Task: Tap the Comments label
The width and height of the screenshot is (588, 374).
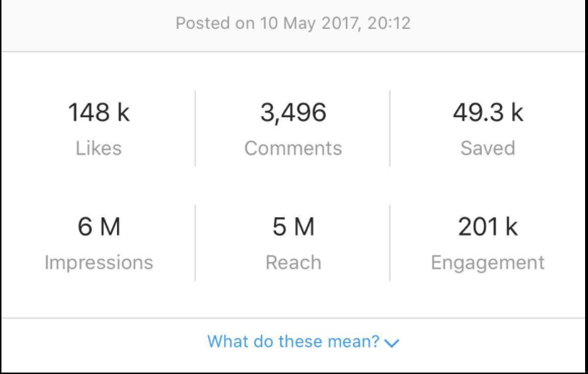Action: click(293, 149)
